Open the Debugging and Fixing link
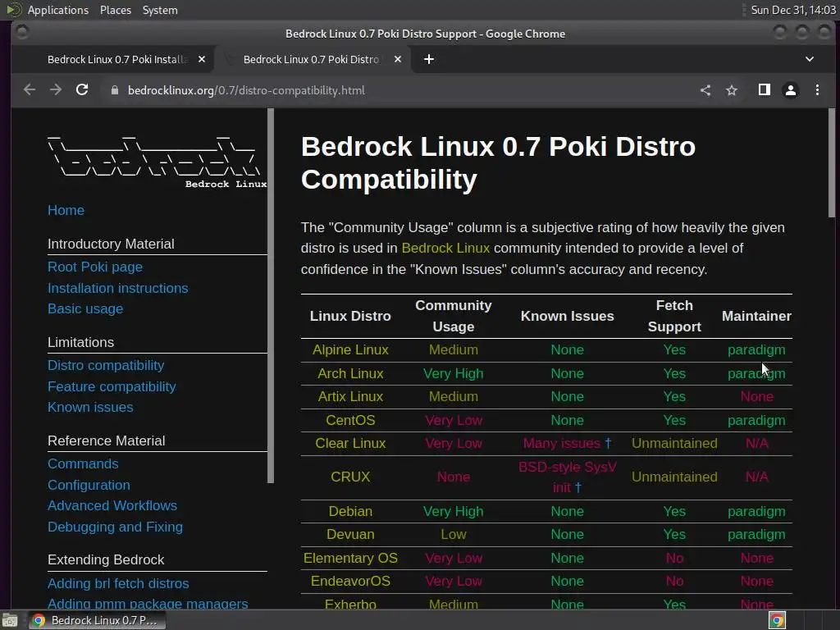The image size is (840, 630). point(115,527)
